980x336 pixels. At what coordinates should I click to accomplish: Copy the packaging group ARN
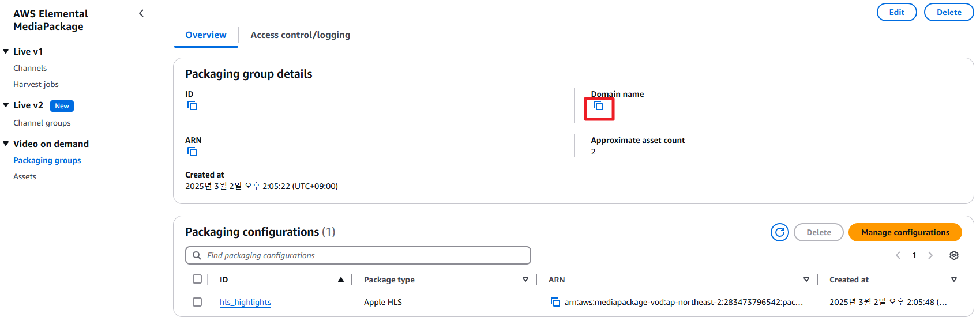[x=192, y=152]
